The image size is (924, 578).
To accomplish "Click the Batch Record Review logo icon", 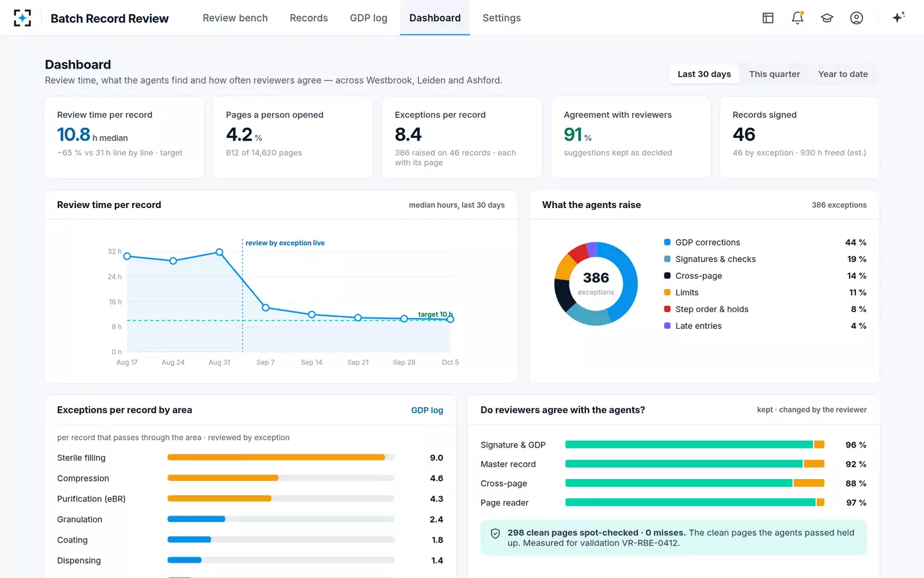I will click(x=22, y=18).
